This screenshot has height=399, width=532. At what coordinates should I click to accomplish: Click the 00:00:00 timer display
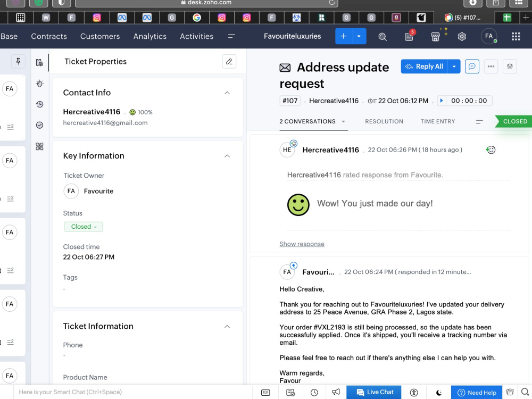pyautogui.click(x=469, y=101)
